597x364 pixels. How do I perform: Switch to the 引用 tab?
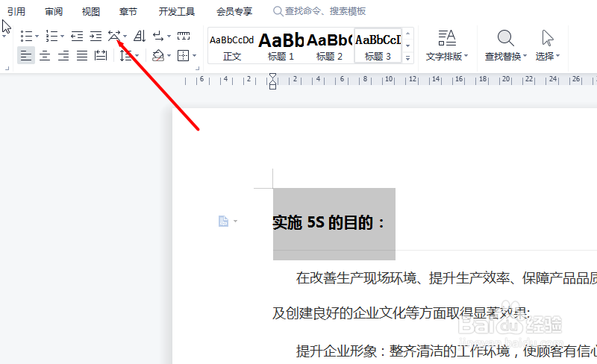tap(16, 11)
